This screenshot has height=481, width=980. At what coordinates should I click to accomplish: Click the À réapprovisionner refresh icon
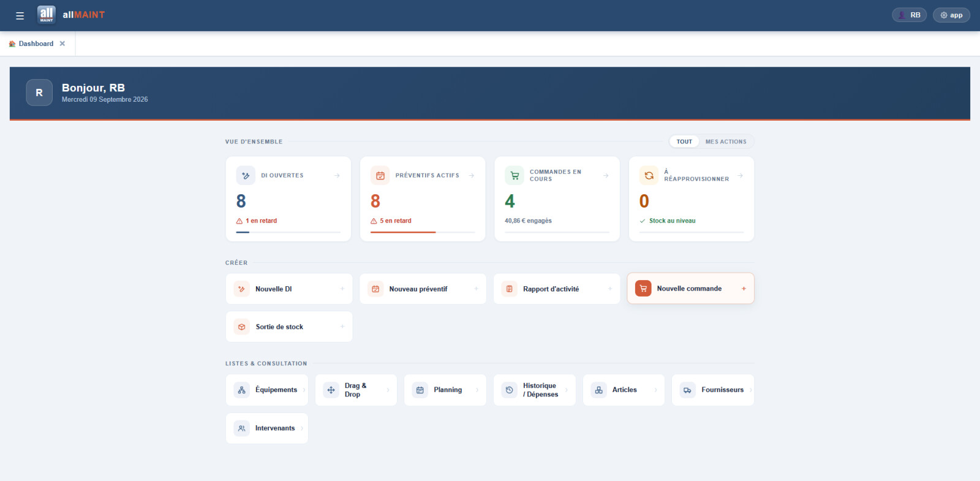click(649, 176)
